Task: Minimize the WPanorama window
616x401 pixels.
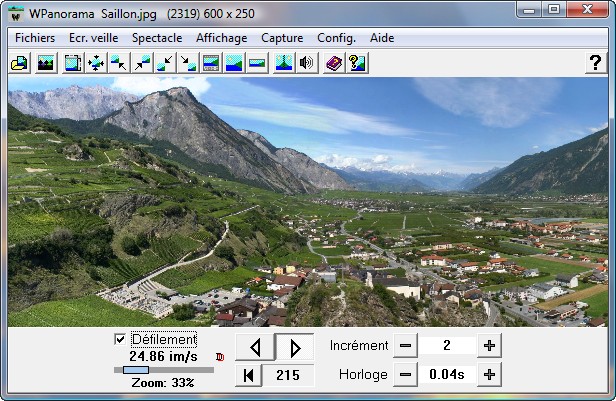Action: click(529, 10)
